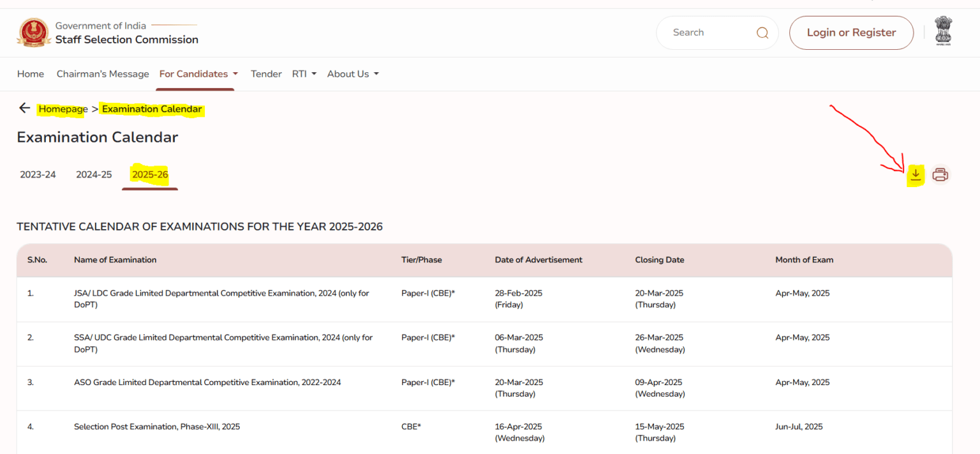This screenshot has width=980, height=454.
Task: Click the Login or Register button
Action: point(851,33)
